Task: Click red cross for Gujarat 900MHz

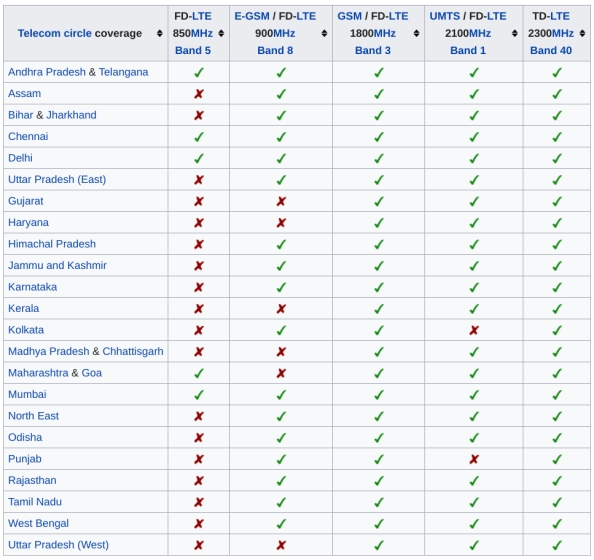Action: click(281, 201)
